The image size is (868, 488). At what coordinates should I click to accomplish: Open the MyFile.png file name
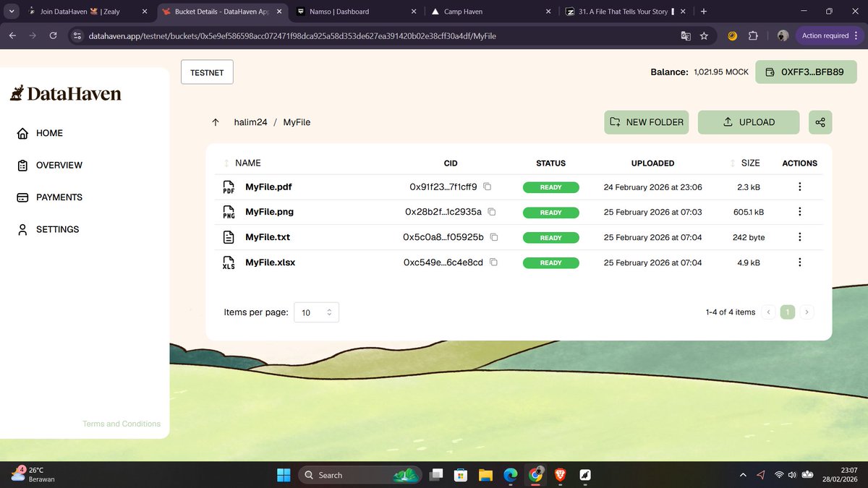269,212
